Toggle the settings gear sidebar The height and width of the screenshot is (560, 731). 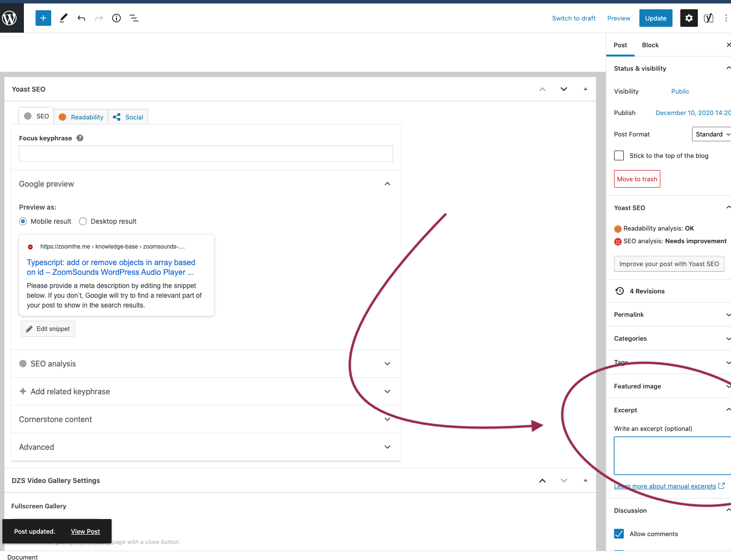pos(689,18)
